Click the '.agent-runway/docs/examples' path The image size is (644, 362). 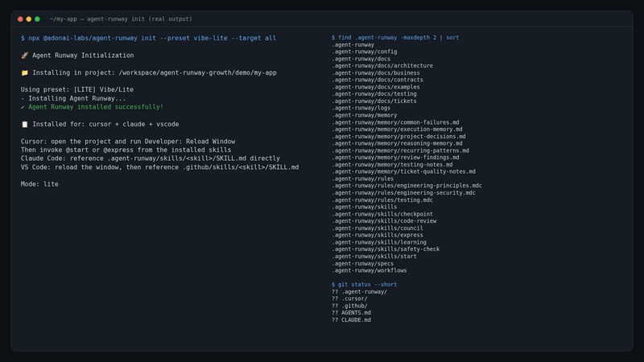coord(376,87)
